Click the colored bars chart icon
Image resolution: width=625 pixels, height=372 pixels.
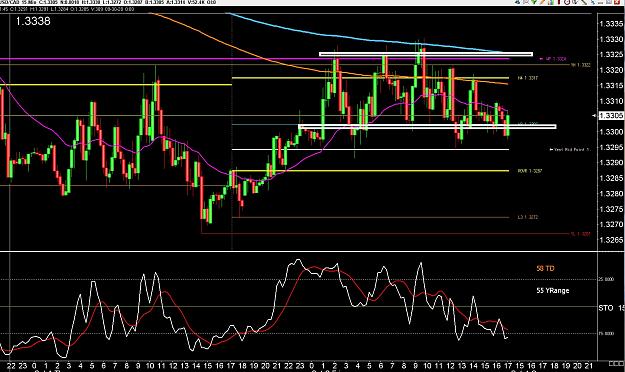[x=551, y=2]
